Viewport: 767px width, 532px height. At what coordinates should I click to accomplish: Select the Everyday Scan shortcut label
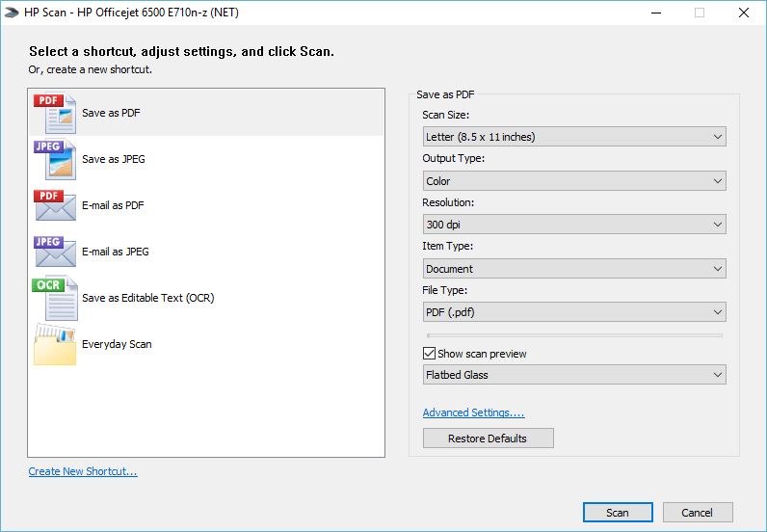tap(117, 344)
